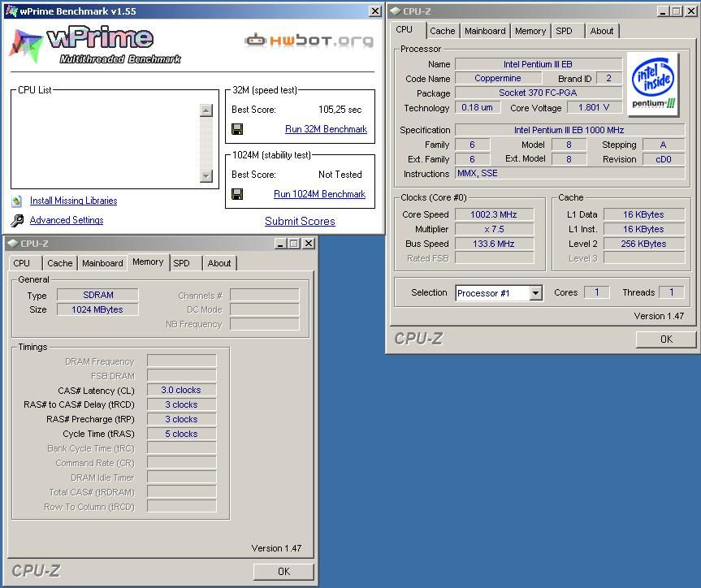Viewport: 701px width, 588px height.
Task: Open the Processor #1 selection dropdown
Action: tap(535, 293)
